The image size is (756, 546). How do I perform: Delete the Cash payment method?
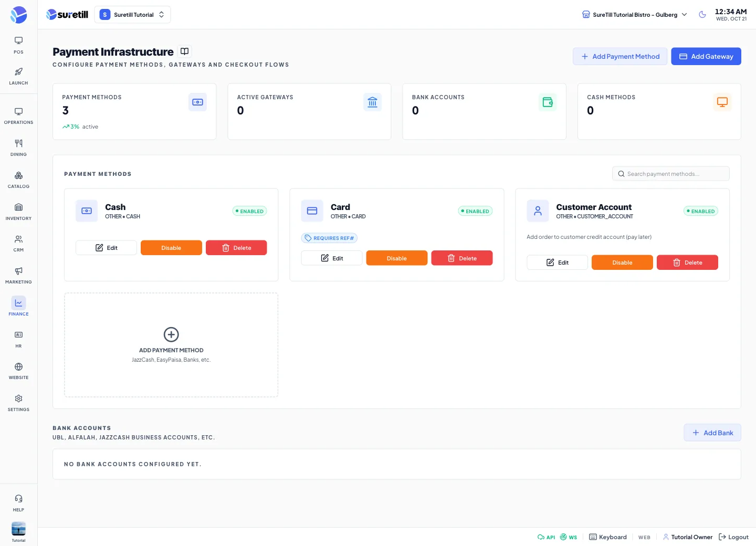236,248
